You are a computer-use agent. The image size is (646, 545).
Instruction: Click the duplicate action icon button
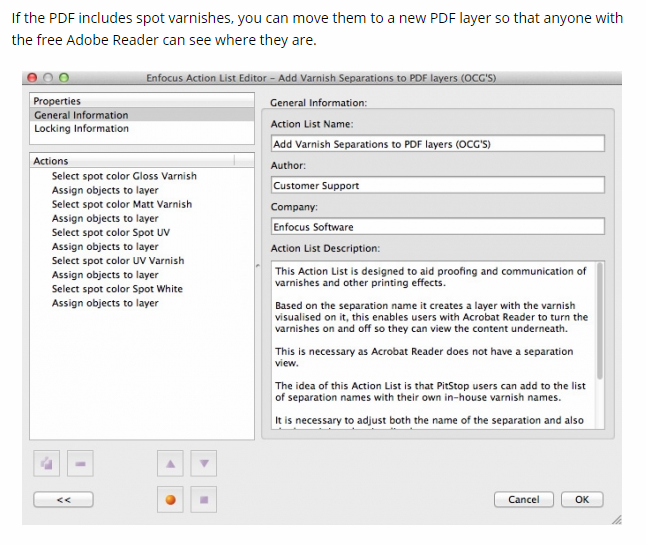[47, 463]
